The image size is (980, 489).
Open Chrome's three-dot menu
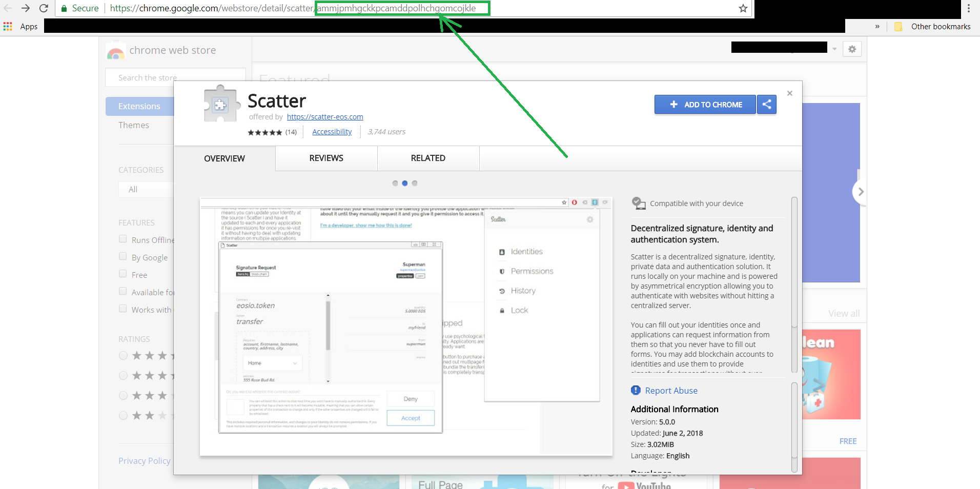[969, 8]
